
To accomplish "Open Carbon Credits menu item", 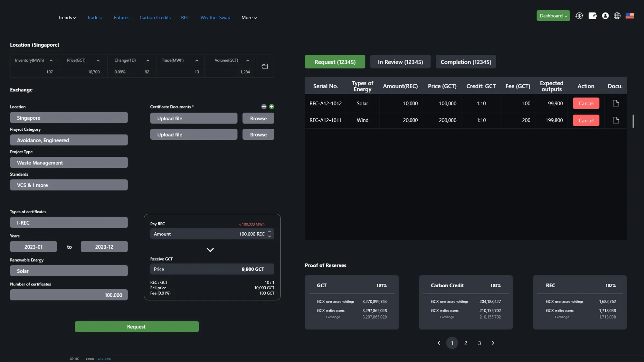I will point(155,18).
